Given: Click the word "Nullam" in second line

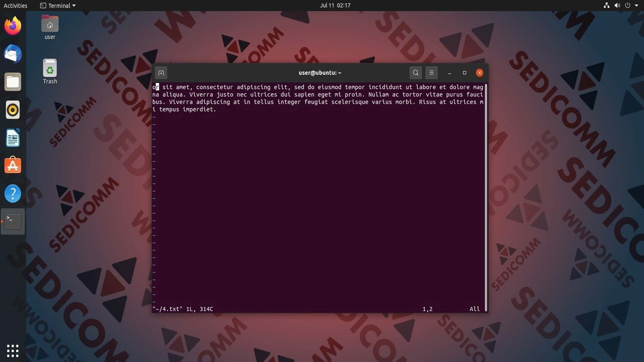Looking at the screenshot, I should (379, 95).
